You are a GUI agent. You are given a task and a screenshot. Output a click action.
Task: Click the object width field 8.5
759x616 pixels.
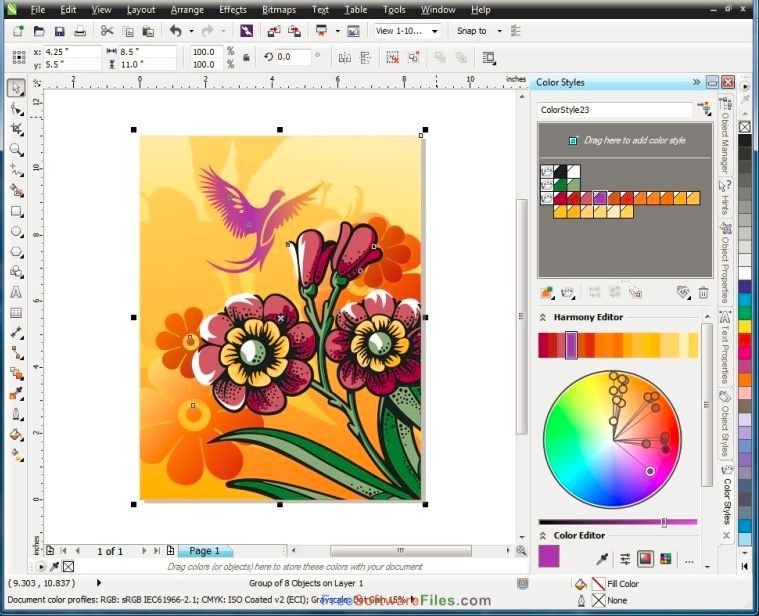tap(147, 51)
